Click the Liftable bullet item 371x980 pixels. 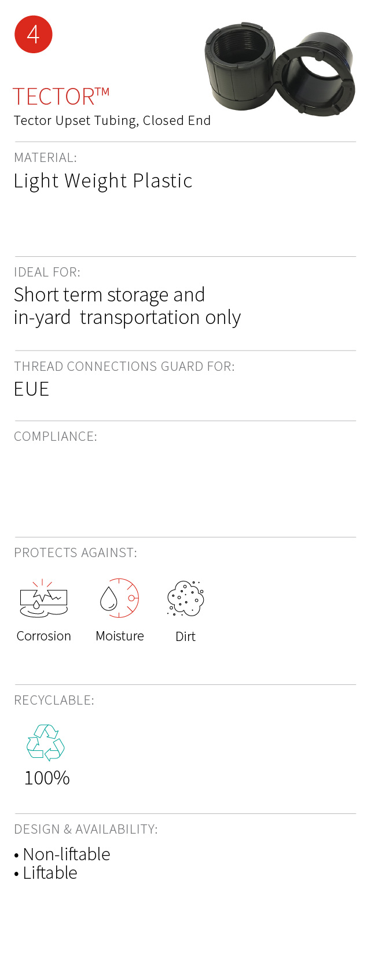point(50,873)
